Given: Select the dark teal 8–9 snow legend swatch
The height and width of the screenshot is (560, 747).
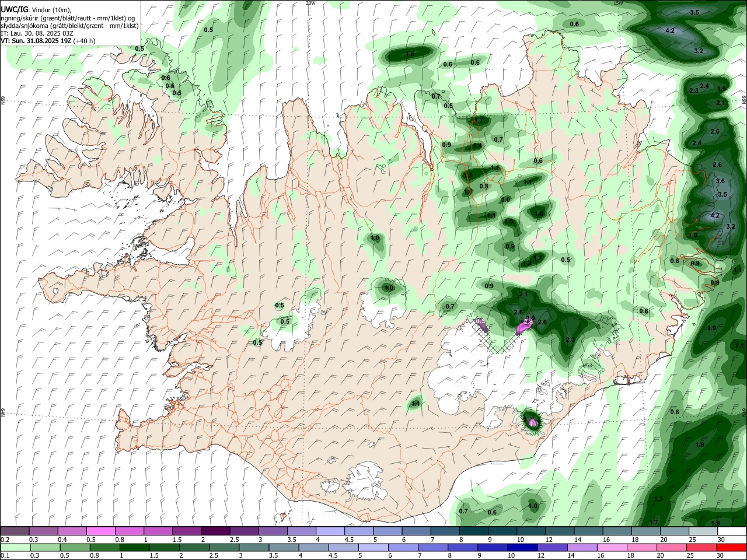Looking at the screenshot, I should (x=473, y=531).
